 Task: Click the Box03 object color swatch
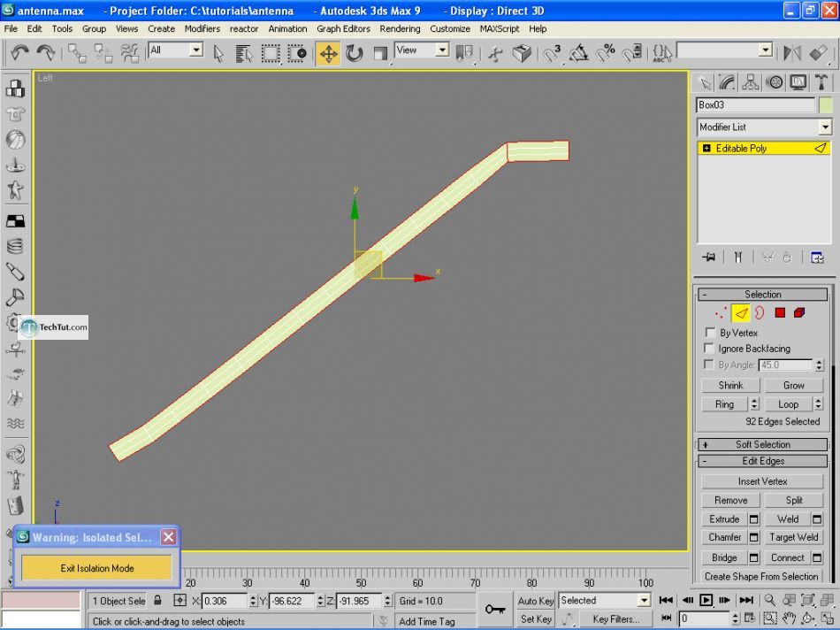(x=826, y=105)
